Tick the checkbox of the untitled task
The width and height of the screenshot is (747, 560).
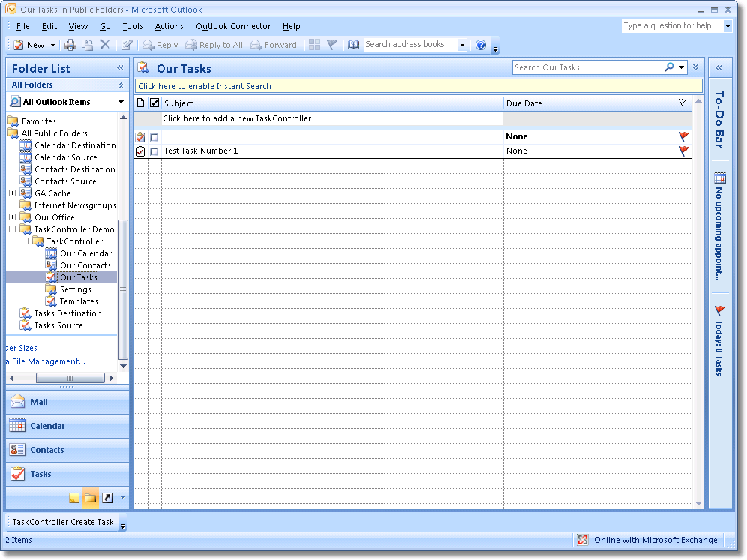tap(154, 137)
